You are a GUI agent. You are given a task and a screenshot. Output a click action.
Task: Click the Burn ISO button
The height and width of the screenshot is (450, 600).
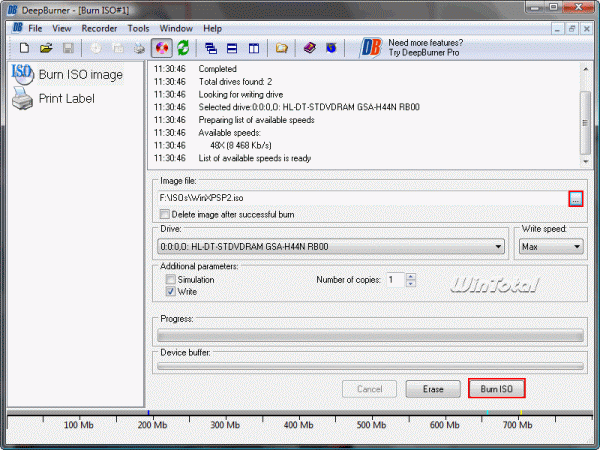click(x=496, y=389)
